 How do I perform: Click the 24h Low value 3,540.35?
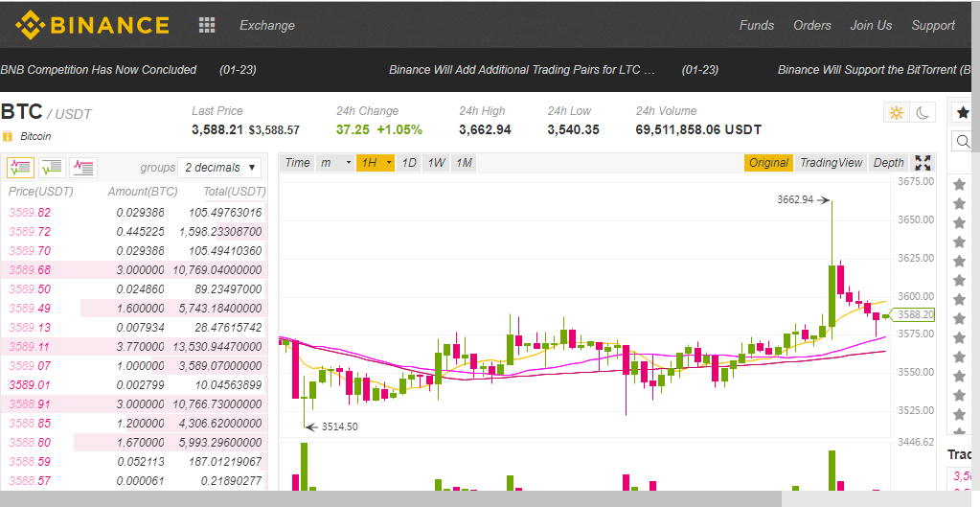tap(573, 129)
